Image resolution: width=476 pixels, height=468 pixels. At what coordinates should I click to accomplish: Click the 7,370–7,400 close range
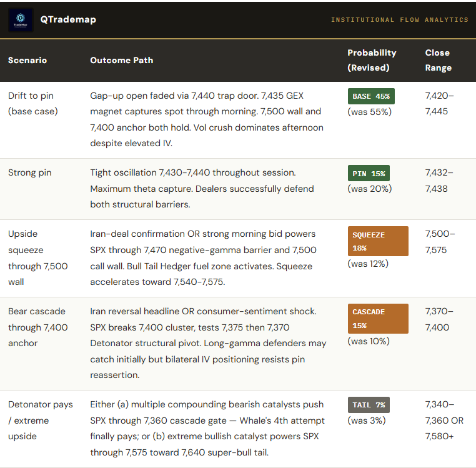(x=439, y=319)
